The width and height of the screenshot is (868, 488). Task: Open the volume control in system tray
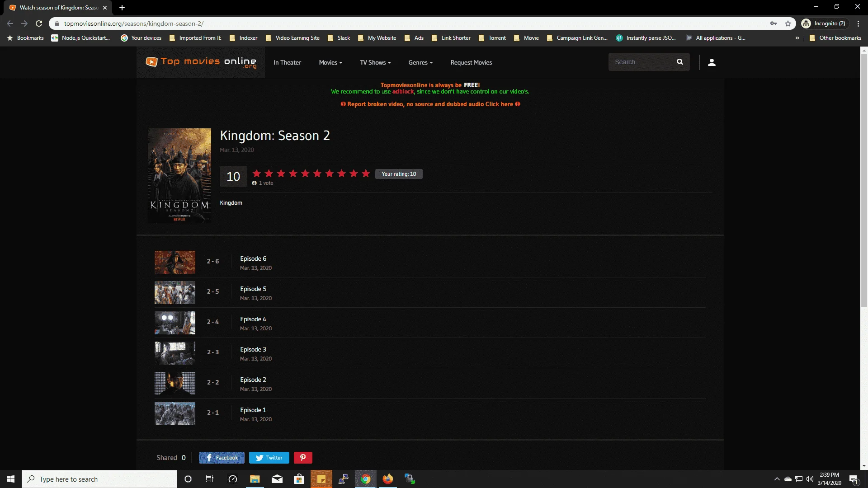(x=810, y=479)
